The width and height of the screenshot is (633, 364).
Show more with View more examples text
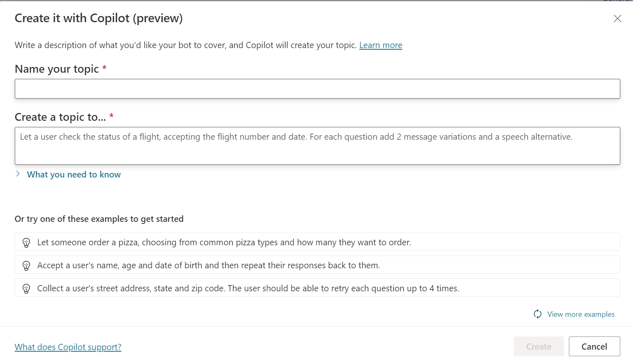pyautogui.click(x=581, y=314)
